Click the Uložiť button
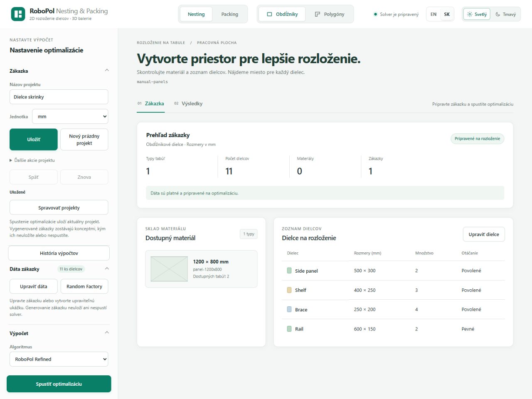Viewport: 532px width, 399px height. (34, 139)
